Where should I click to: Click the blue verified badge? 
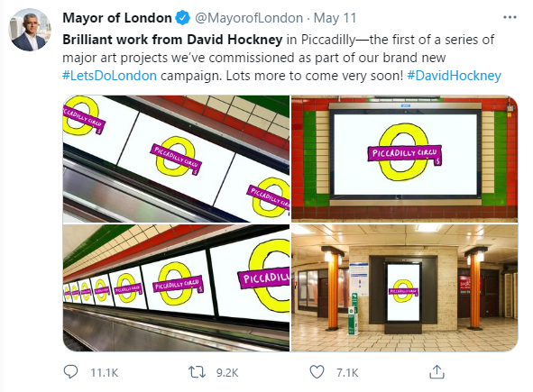pyautogui.click(x=182, y=18)
